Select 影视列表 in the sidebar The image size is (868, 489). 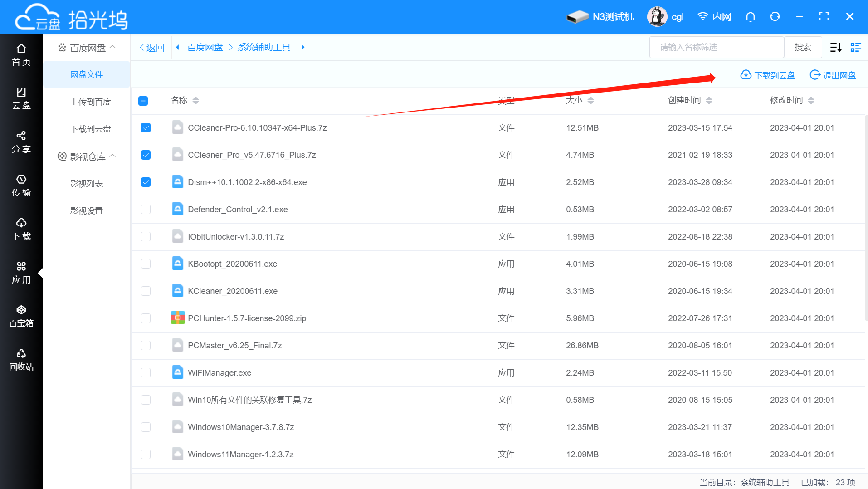coord(87,183)
